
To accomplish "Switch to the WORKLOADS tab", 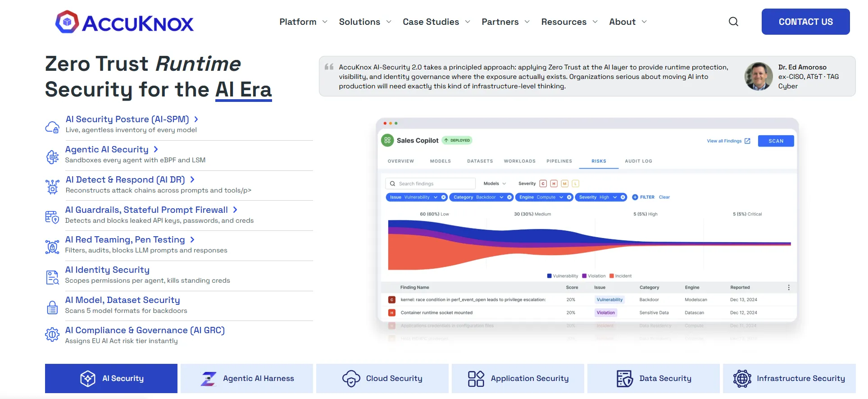I will pyautogui.click(x=520, y=161).
